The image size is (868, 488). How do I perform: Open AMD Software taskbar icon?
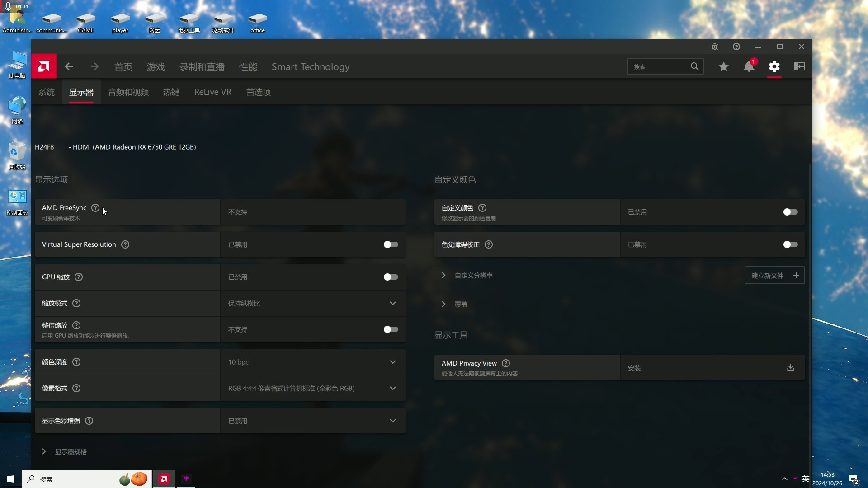click(164, 479)
